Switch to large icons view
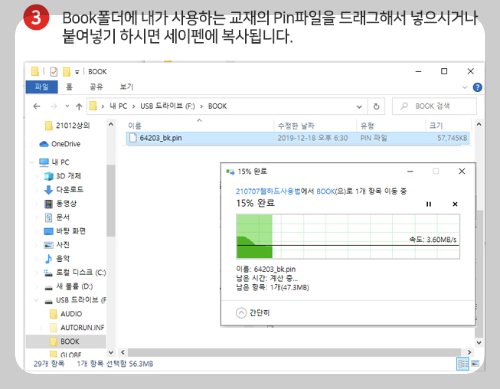This screenshot has width=500, height=389. [475, 363]
